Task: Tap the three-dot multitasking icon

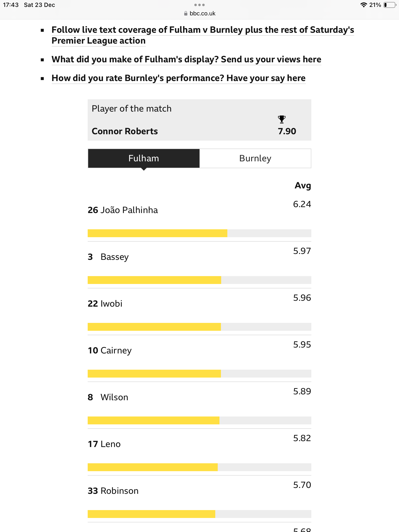Action: point(199,5)
